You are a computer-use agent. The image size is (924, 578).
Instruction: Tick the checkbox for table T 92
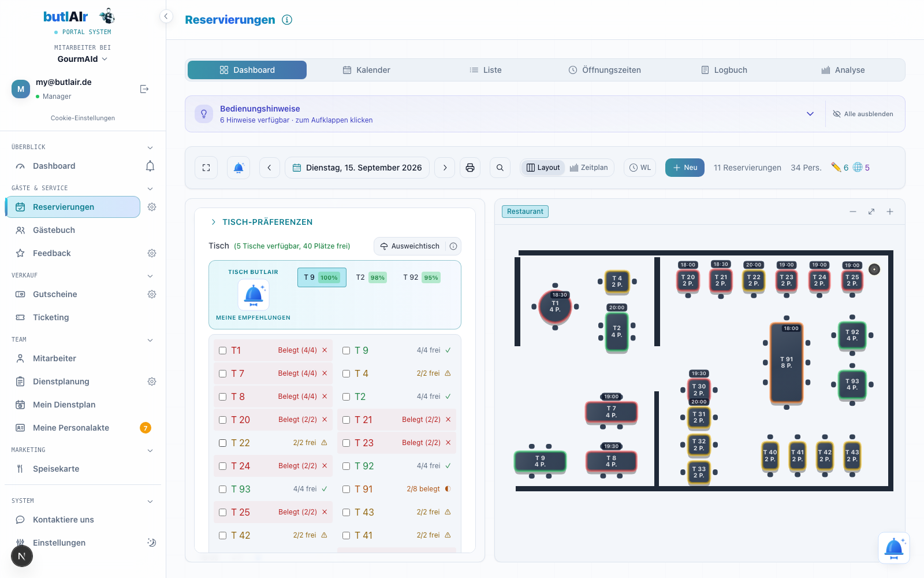click(346, 466)
